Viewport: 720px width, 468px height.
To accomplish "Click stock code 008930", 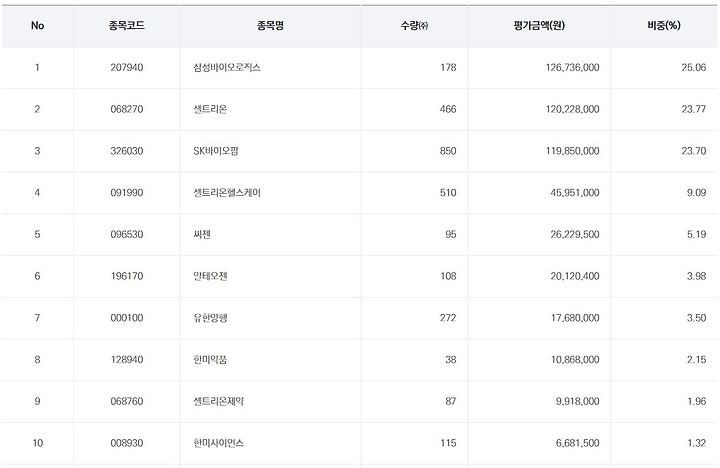I will pos(127,444).
